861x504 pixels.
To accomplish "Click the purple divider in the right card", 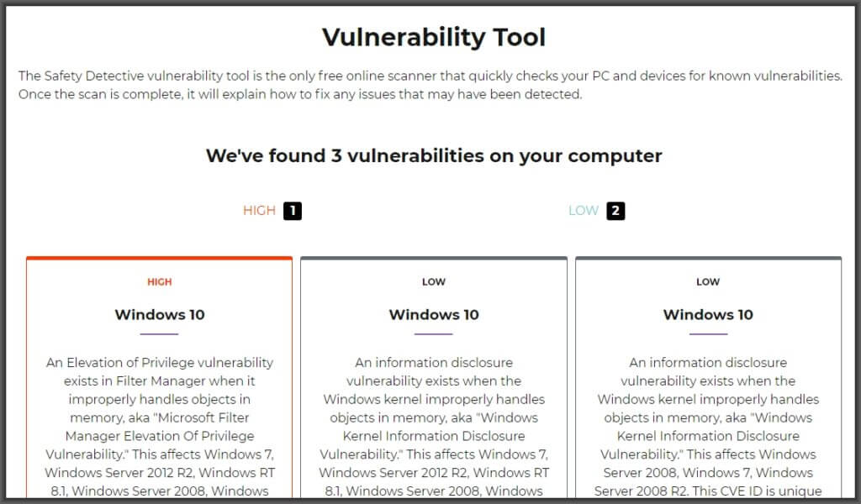I will tap(708, 334).
